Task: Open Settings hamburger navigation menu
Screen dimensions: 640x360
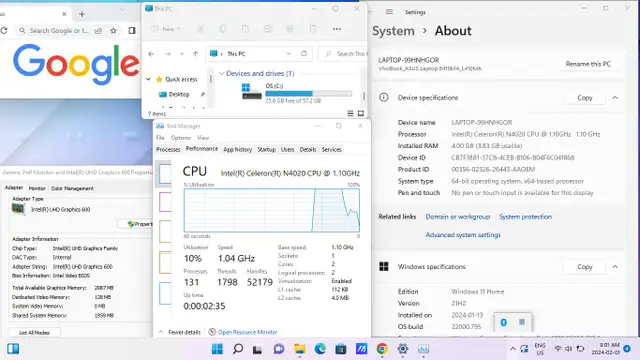Action: (389, 12)
